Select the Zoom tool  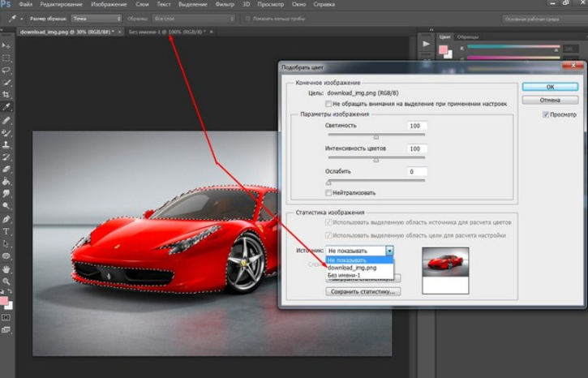(x=6, y=281)
